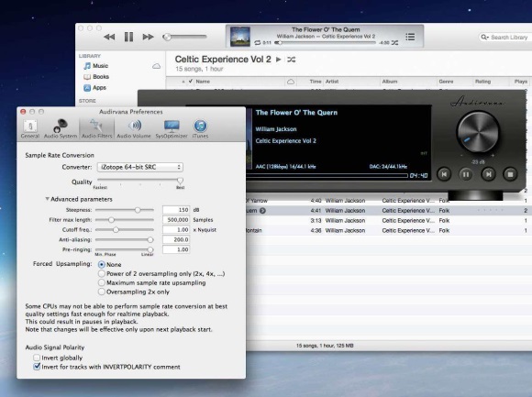Sort by the Genre column header
This screenshot has width=532, height=397.
coord(454,82)
